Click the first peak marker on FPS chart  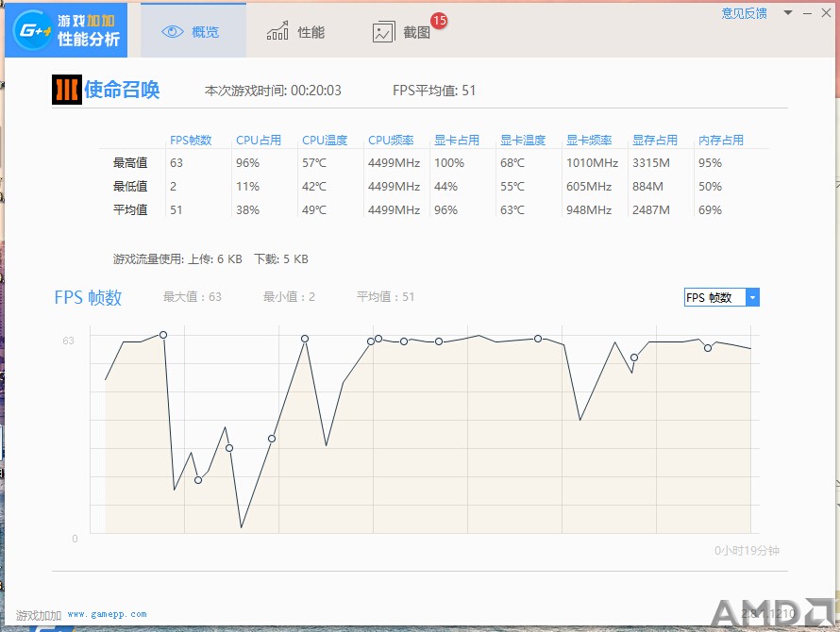[x=163, y=335]
